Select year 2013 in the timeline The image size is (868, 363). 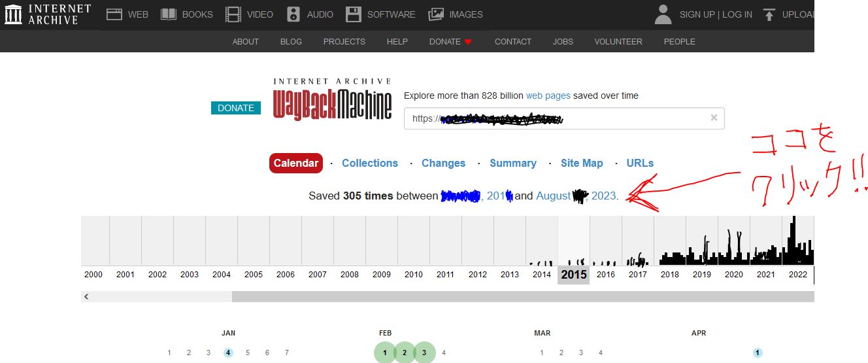tap(510, 275)
